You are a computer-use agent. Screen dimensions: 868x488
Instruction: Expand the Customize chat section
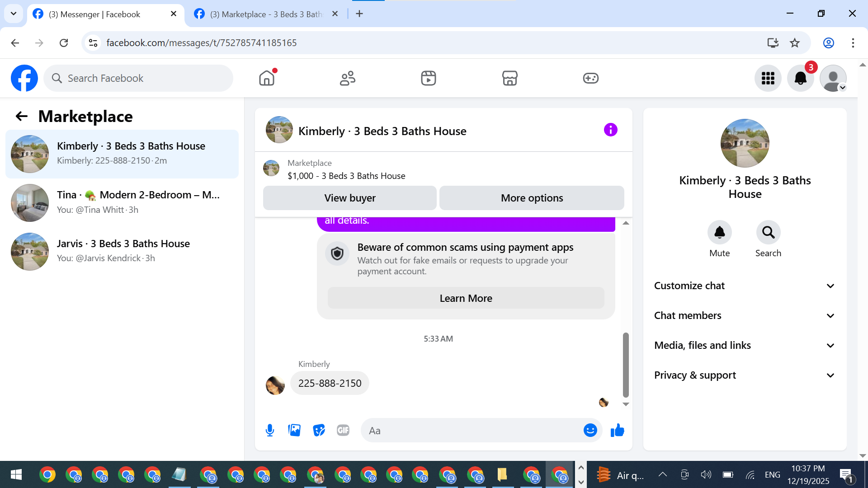pos(745,286)
